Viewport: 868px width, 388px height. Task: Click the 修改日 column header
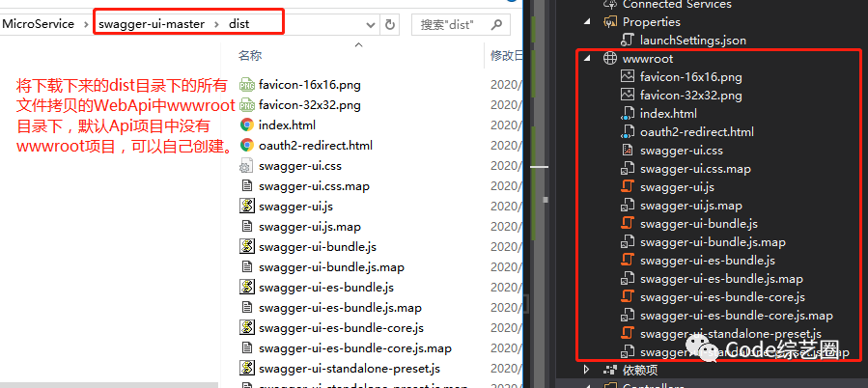click(506, 55)
